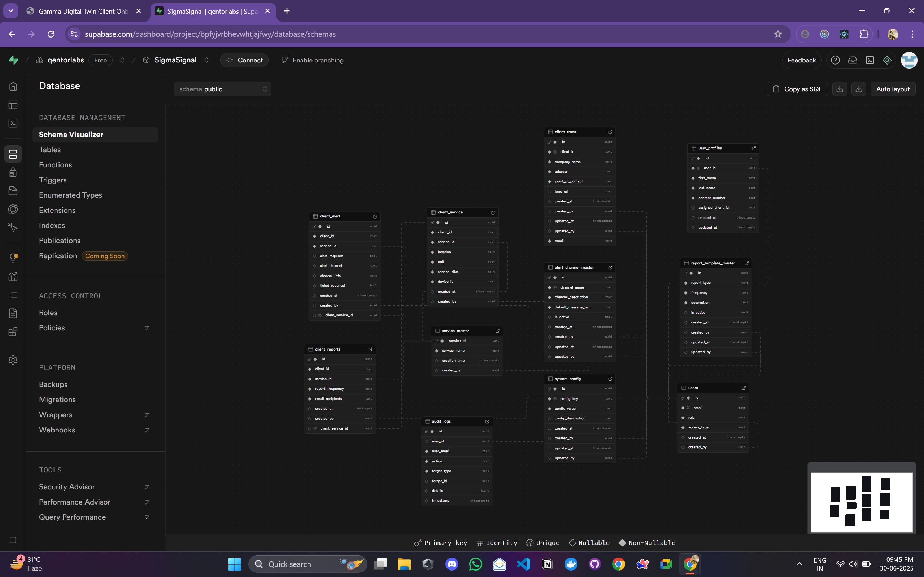Open the SQL Editor sidebar icon

click(13, 123)
